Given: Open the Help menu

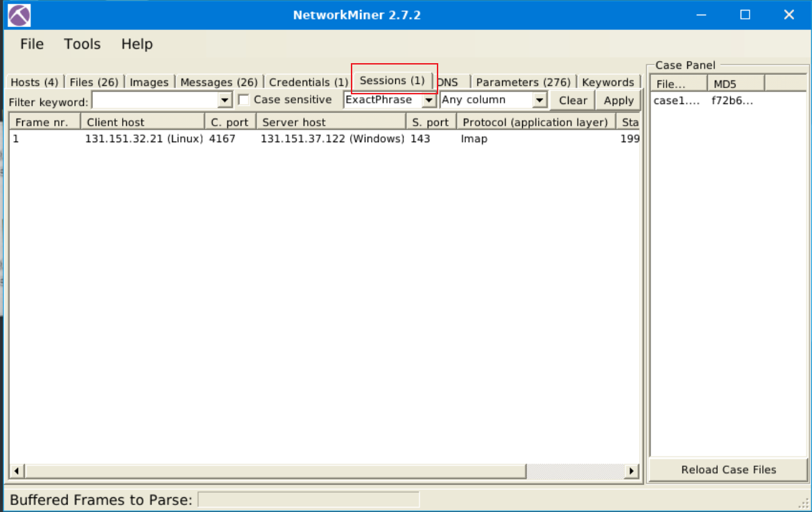Looking at the screenshot, I should coord(137,44).
